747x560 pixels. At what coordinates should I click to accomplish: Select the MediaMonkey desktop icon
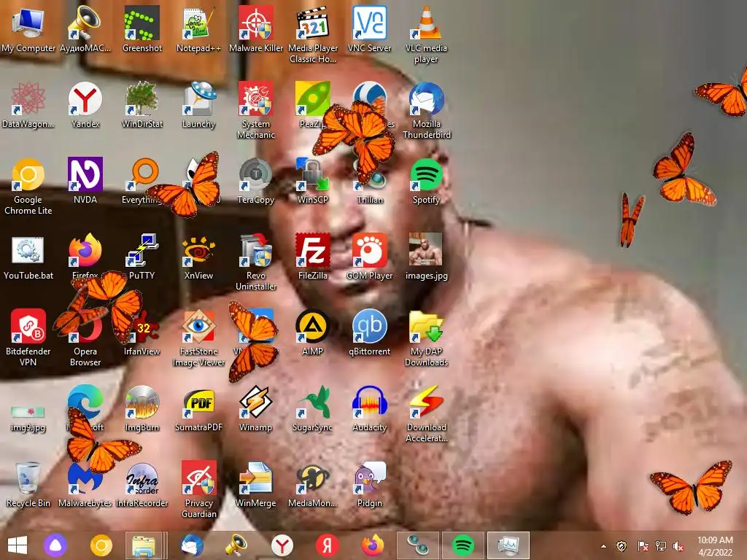coord(313,484)
